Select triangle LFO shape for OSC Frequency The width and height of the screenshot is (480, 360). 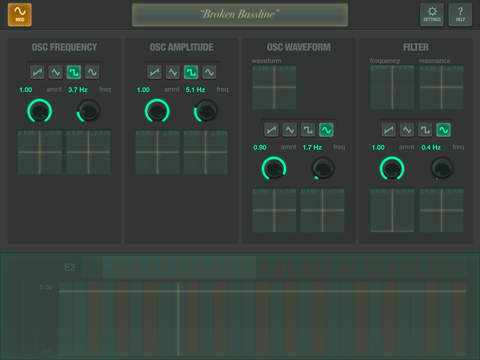(55, 72)
